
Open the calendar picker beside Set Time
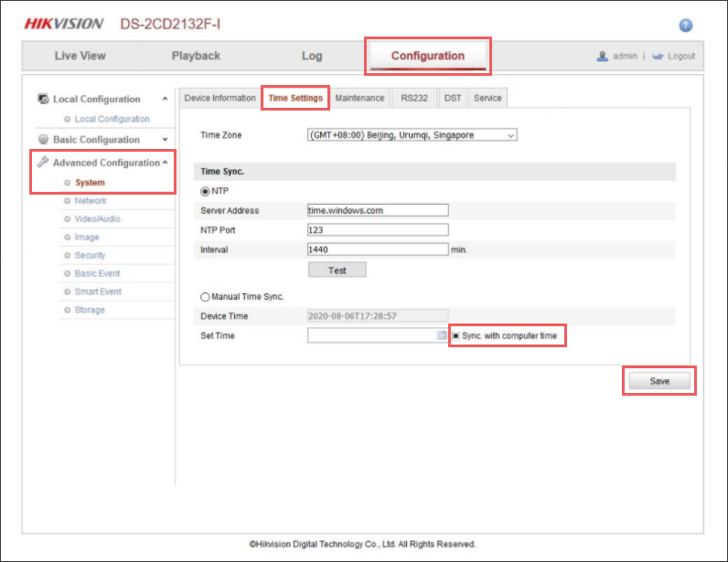click(x=442, y=336)
